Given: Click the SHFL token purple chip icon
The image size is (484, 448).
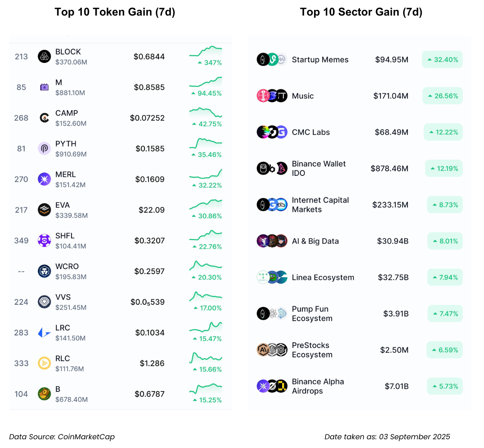Looking at the screenshot, I should click(44, 241).
